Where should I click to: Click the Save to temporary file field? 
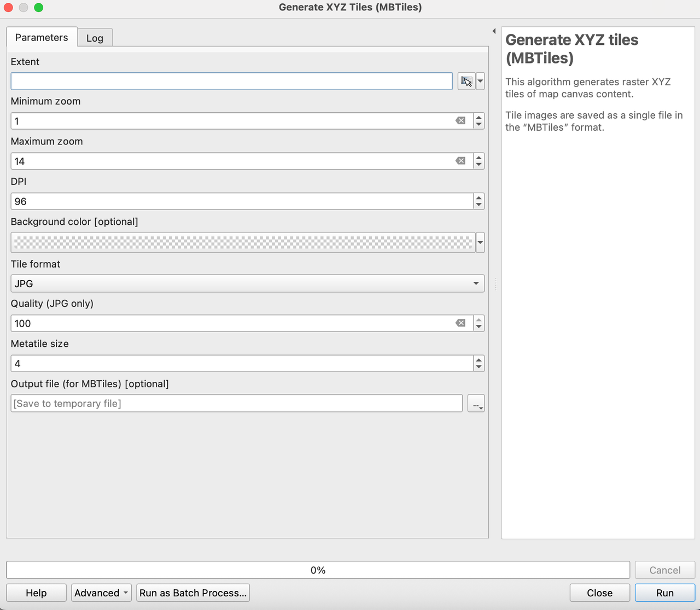click(236, 404)
